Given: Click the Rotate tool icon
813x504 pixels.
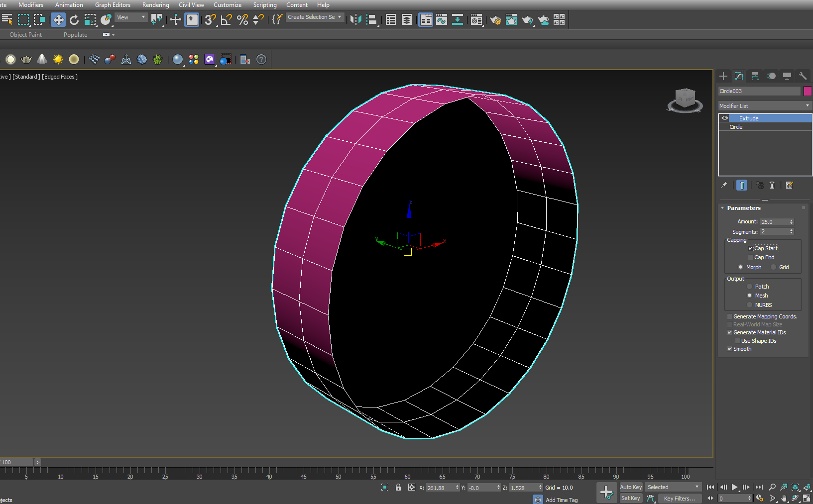Looking at the screenshot, I should pos(74,19).
